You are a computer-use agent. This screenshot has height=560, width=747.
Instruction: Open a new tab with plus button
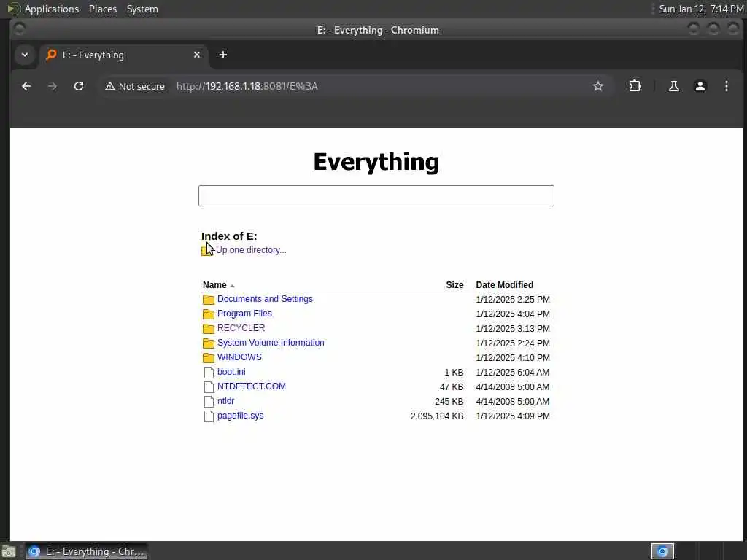(223, 55)
